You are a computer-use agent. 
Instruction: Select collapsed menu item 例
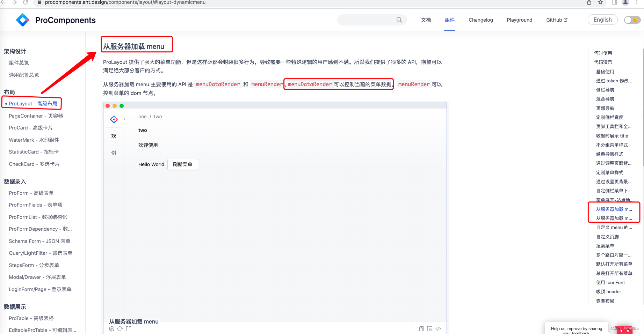click(x=114, y=153)
